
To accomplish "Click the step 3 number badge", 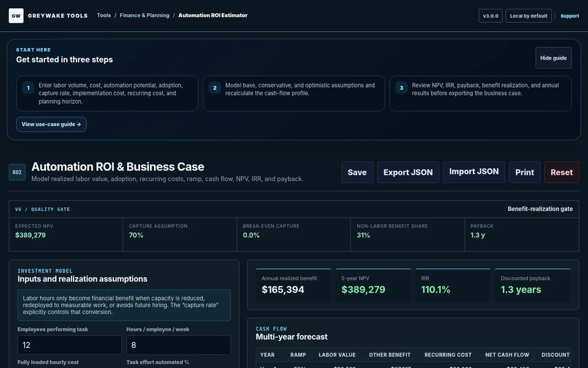I will tap(402, 88).
